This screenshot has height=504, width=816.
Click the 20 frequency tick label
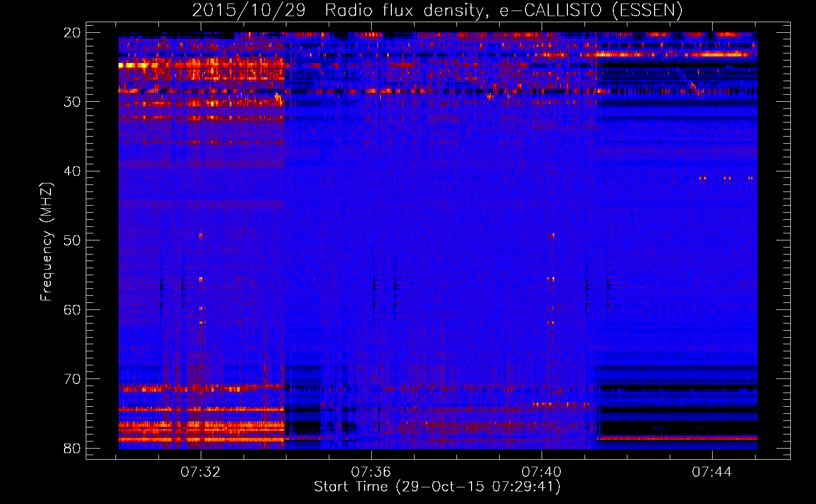(x=72, y=33)
